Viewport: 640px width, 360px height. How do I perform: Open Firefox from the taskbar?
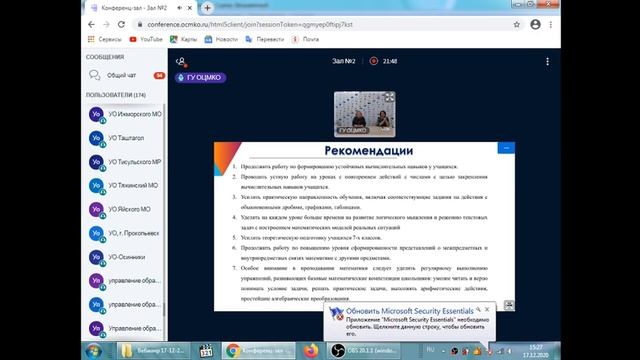pyautogui.click(x=311, y=351)
